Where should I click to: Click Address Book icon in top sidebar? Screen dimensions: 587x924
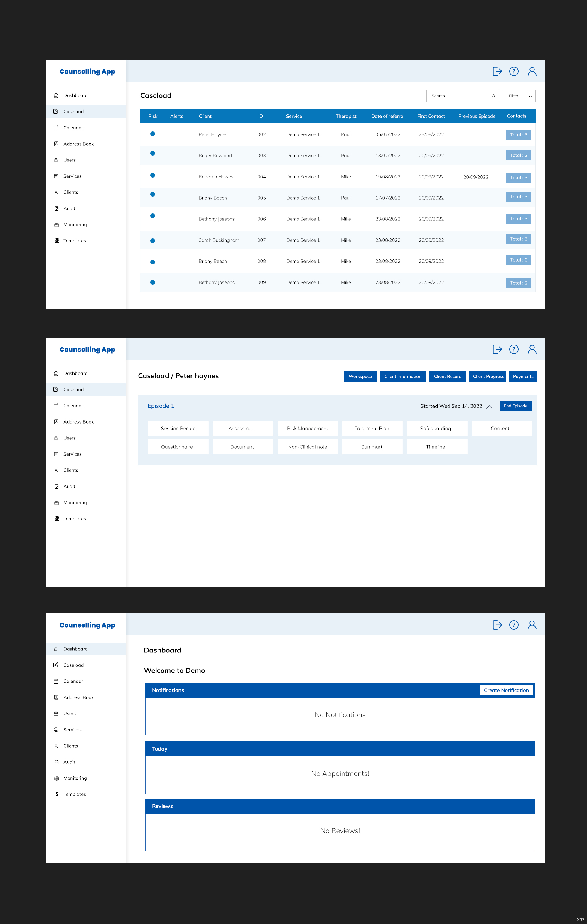(x=56, y=144)
